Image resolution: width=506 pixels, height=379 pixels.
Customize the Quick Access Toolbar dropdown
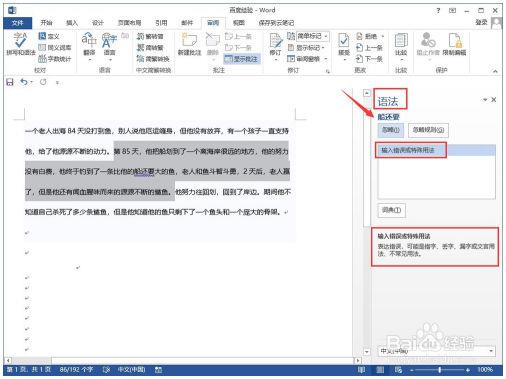(57, 82)
